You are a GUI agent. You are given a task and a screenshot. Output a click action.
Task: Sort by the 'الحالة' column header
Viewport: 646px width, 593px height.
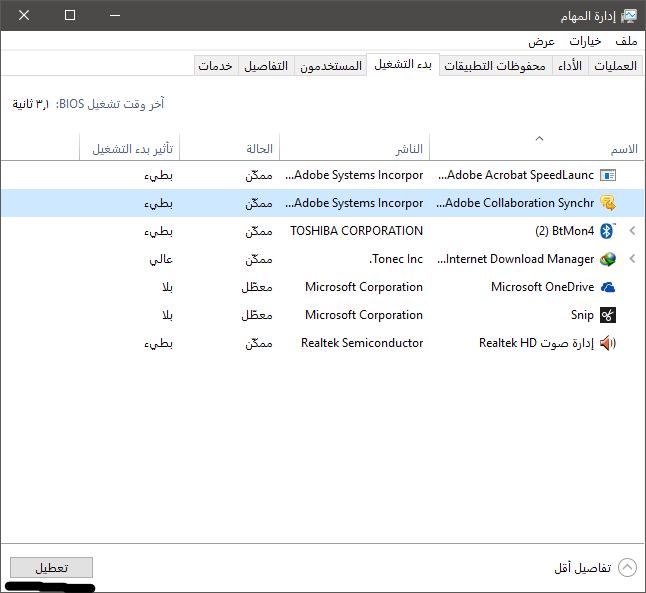tap(229, 147)
